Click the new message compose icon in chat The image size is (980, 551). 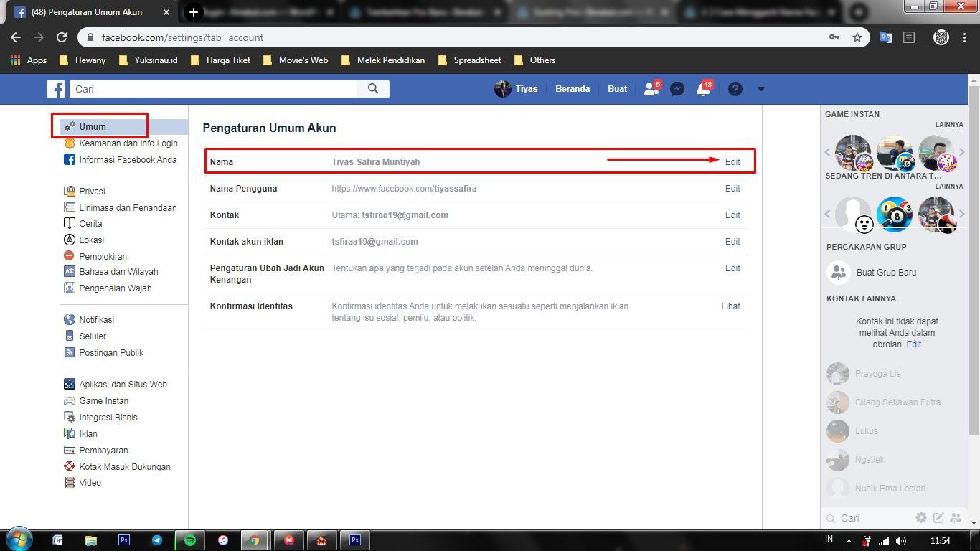[x=938, y=517]
